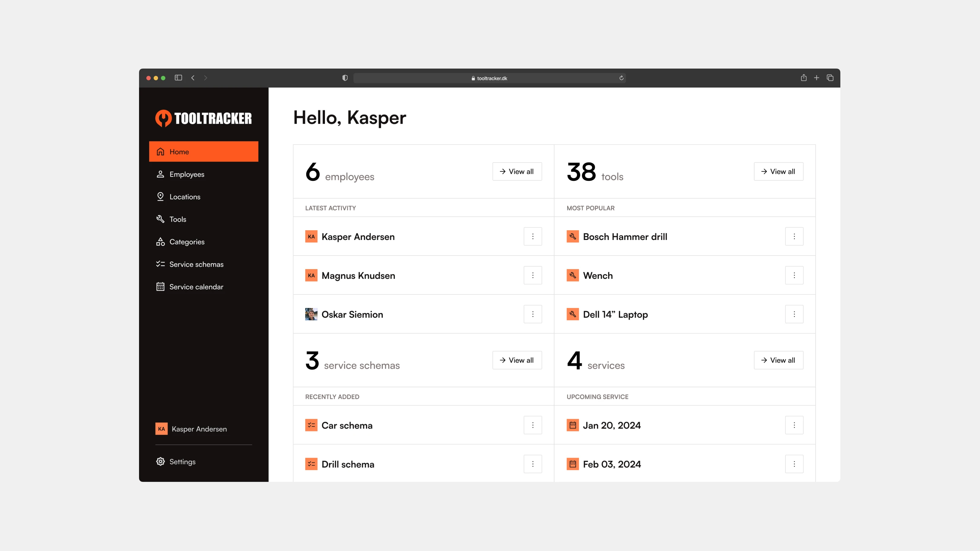Open the more options for Drill schema

pyautogui.click(x=533, y=464)
